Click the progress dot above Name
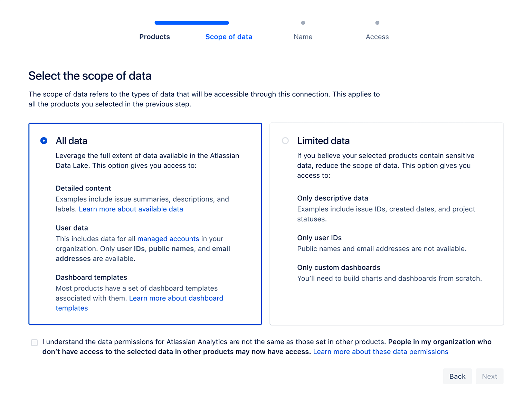Image resolution: width=532 pixels, height=407 pixels. pyautogui.click(x=303, y=22)
